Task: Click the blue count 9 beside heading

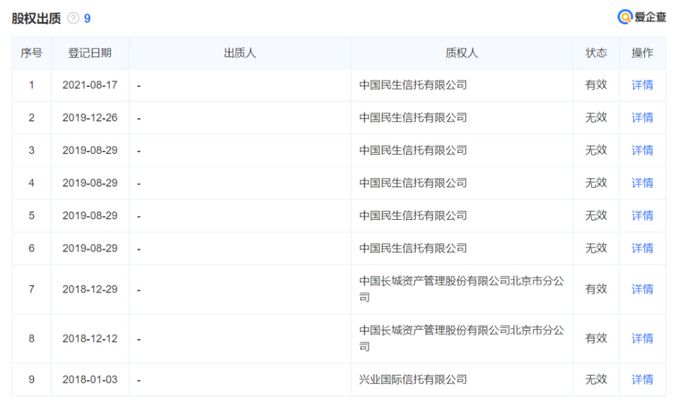Action: pyautogui.click(x=88, y=19)
